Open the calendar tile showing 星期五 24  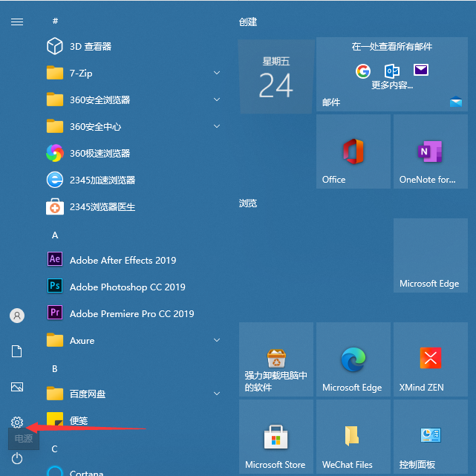(x=276, y=77)
